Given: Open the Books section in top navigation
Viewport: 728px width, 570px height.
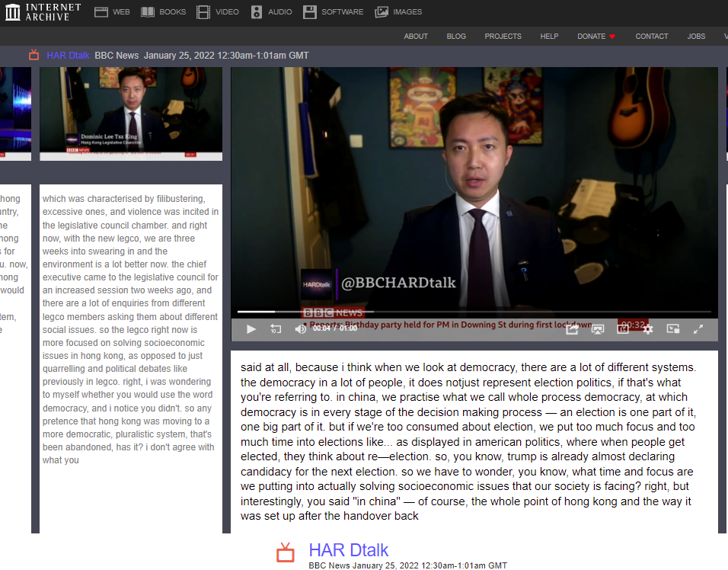Looking at the screenshot, I should click(163, 11).
